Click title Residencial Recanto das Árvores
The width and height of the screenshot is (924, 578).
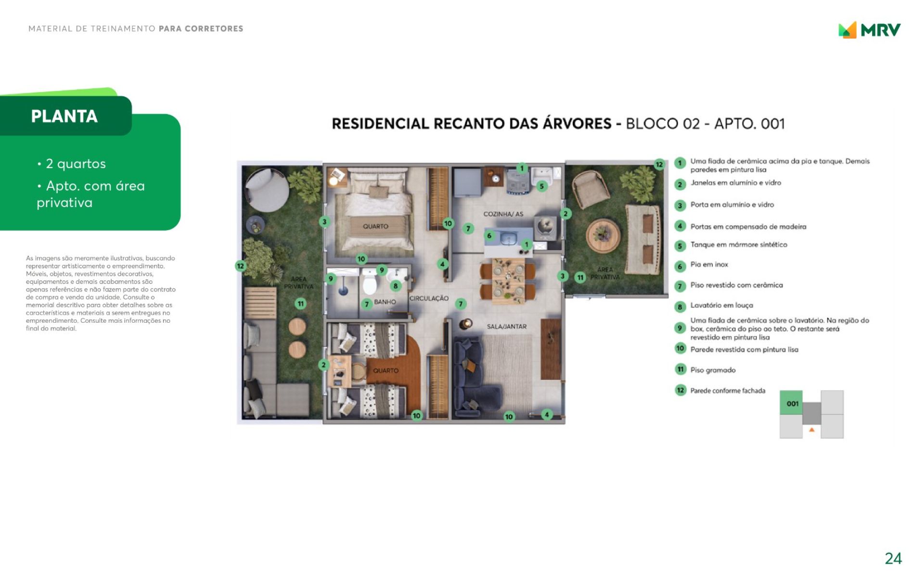(471, 124)
